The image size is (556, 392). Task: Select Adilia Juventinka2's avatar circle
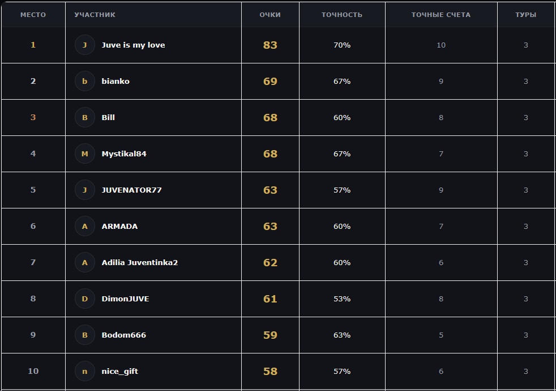click(85, 262)
